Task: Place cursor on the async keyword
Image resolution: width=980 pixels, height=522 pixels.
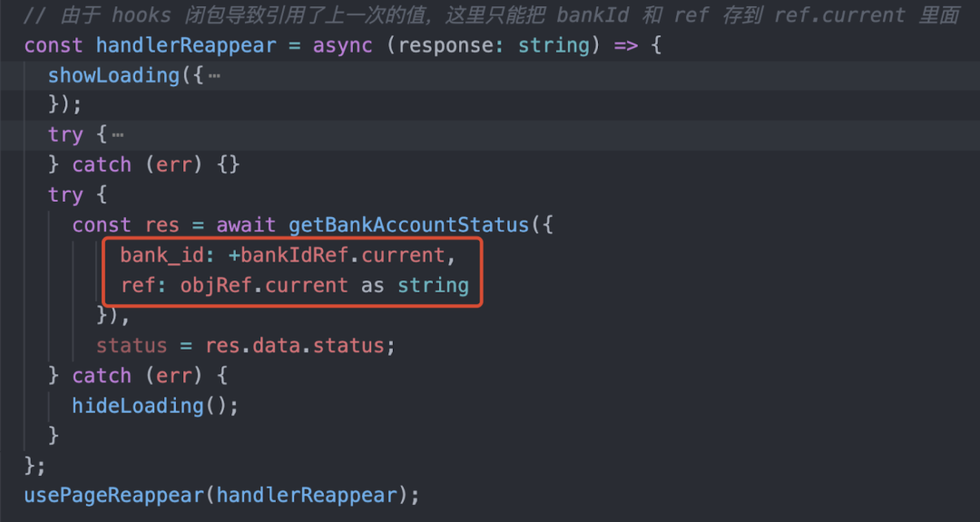Action: [x=343, y=45]
